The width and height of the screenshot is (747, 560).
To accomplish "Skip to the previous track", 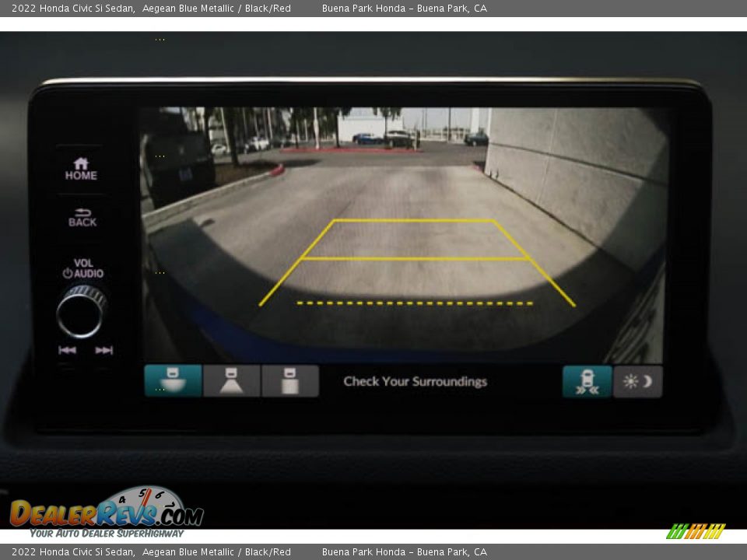I will pos(67,350).
